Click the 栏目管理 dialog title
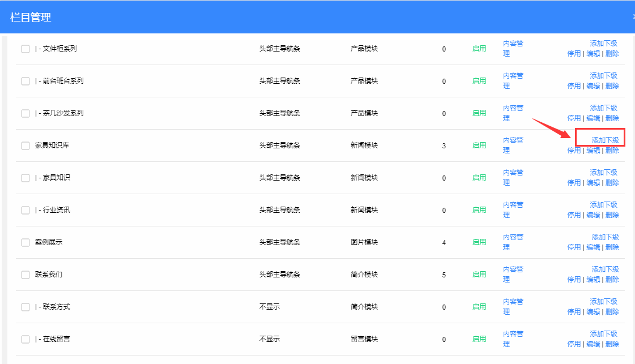This screenshot has width=635, height=364. click(31, 18)
